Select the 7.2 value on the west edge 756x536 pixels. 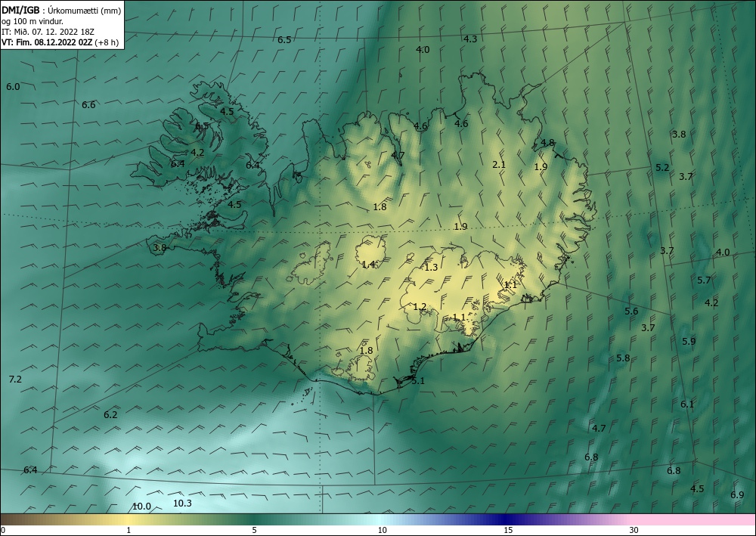[x=15, y=380]
